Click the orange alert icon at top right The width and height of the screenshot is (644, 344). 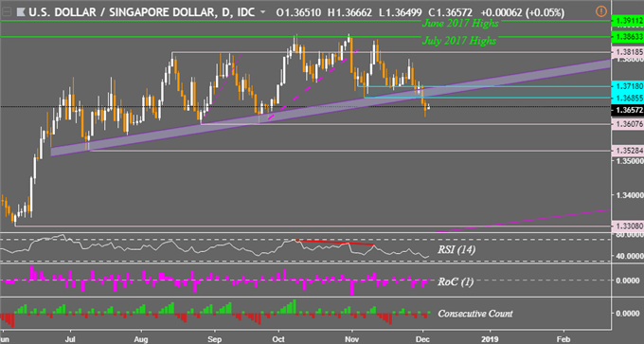600,10
